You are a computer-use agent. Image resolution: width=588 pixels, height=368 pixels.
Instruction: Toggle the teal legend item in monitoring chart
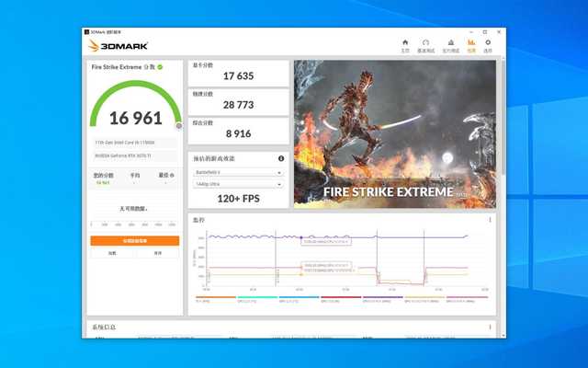tap(257, 299)
